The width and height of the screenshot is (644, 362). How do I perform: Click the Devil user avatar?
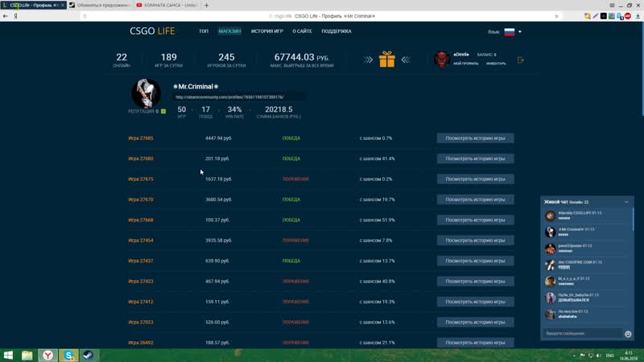tap(442, 59)
